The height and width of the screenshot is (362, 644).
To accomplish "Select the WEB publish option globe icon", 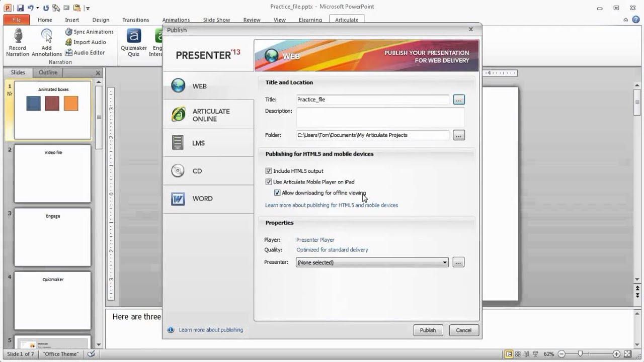I will coord(178,86).
